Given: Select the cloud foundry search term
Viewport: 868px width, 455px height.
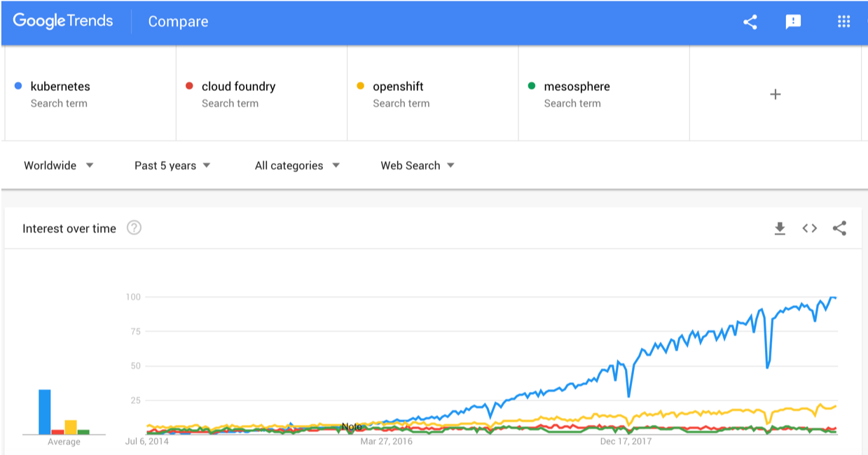Looking at the screenshot, I should [x=238, y=87].
